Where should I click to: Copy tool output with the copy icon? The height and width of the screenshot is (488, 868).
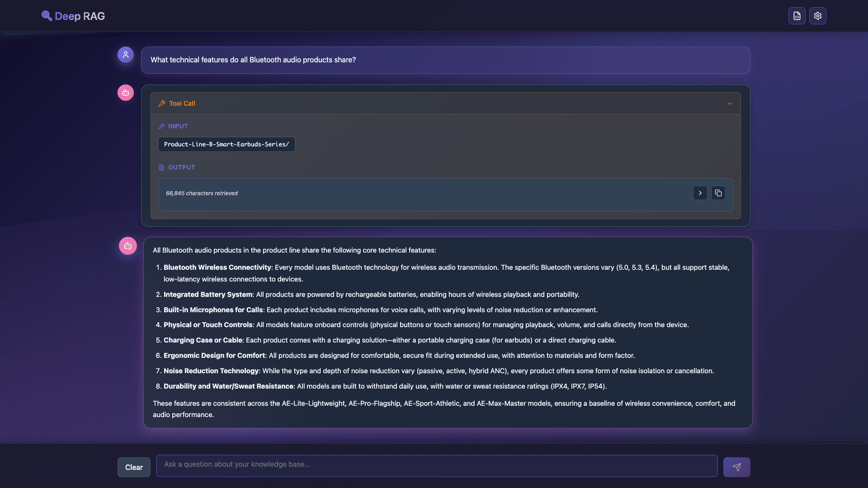tap(718, 193)
